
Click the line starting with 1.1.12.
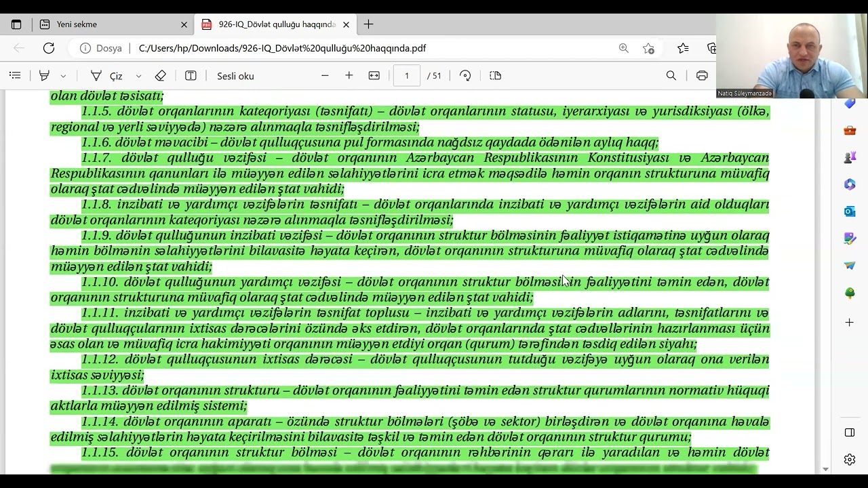[x=426, y=359]
